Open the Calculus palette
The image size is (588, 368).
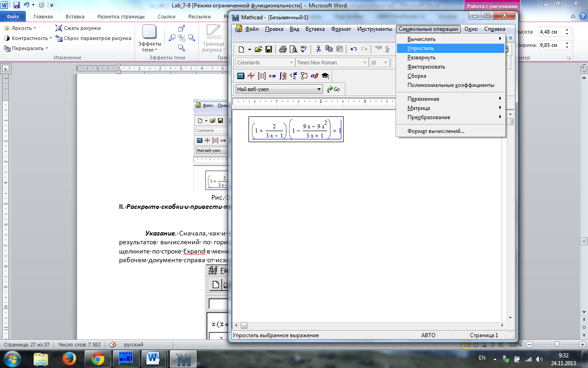283,76
